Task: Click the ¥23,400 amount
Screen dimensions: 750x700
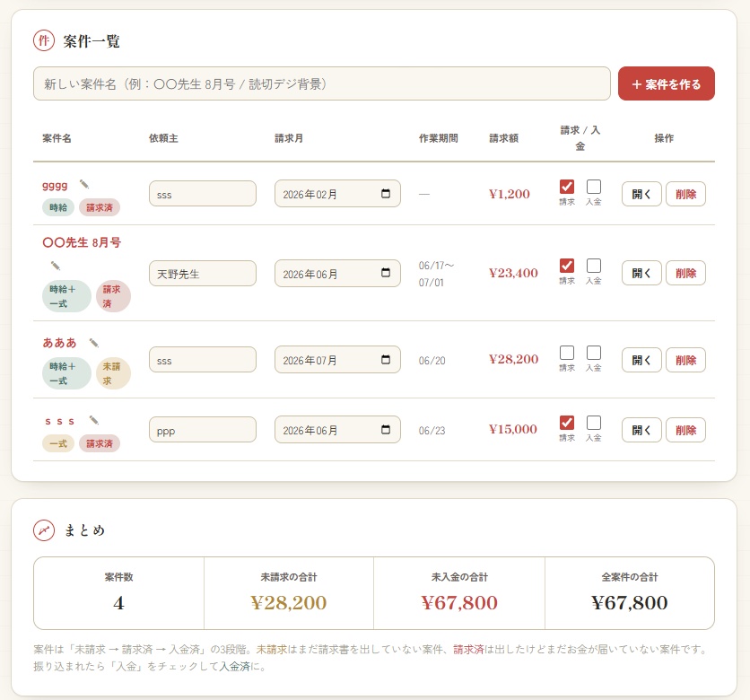Action: [513, 273]
